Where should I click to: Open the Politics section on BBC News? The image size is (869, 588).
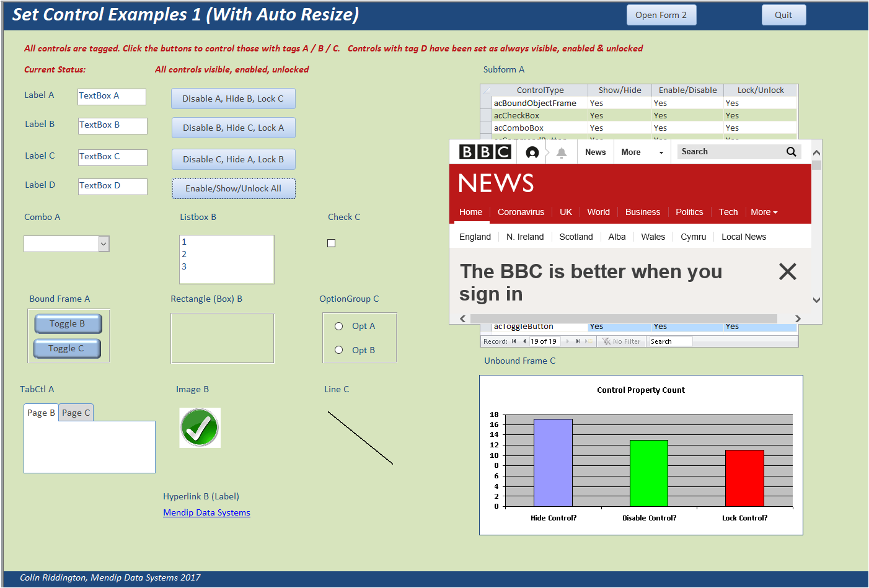689,212
